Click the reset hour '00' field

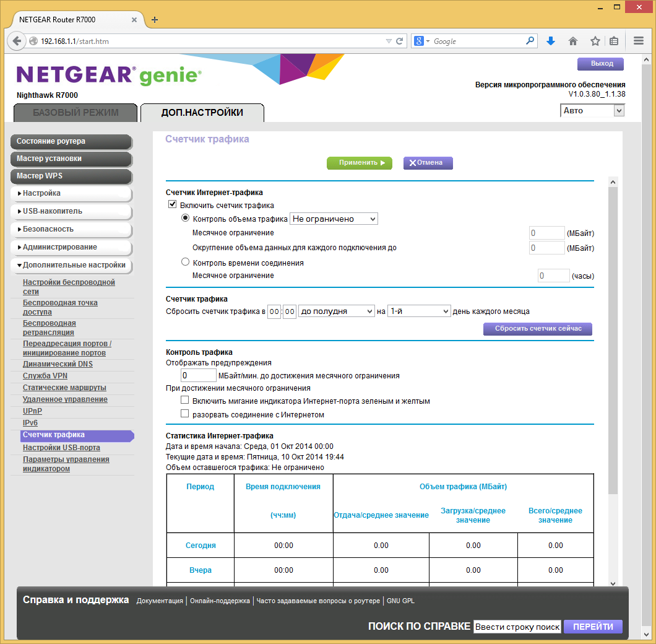[x=274, y=311]
